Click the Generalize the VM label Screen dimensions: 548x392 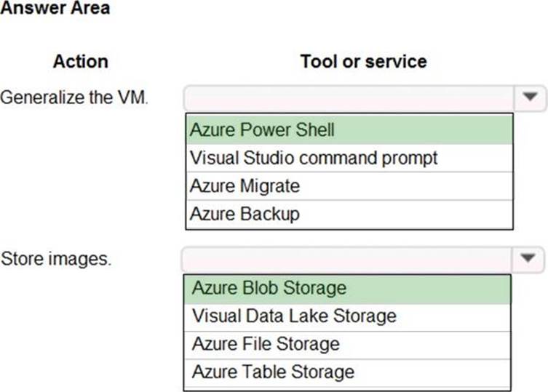click(x=74, y=97)
